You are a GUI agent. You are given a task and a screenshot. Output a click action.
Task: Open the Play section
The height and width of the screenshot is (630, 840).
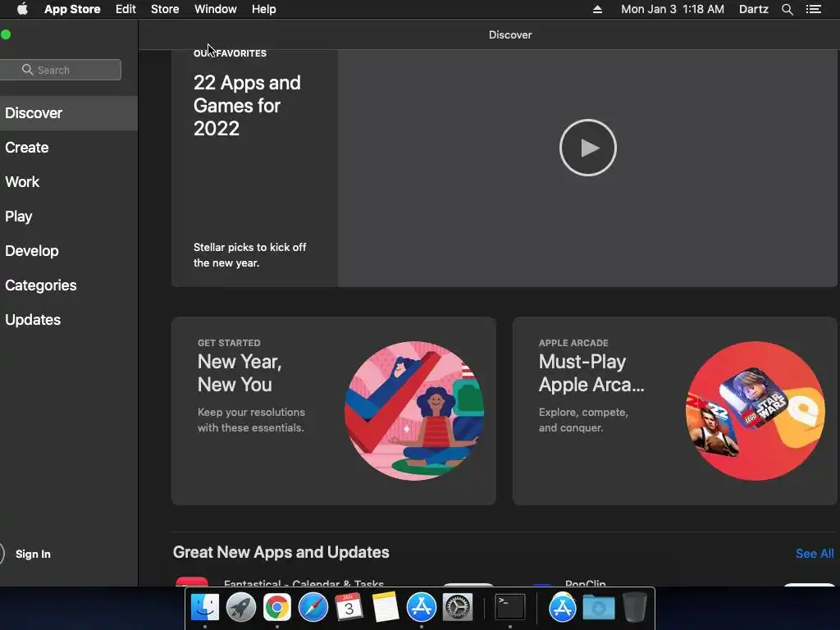click(x=69, y=217)
